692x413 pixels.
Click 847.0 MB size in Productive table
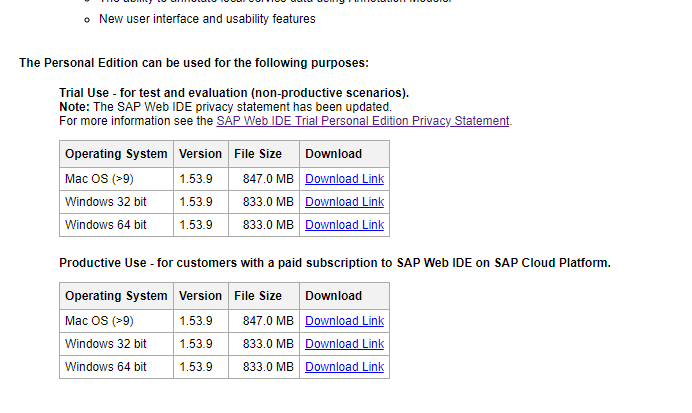pyautogui.click(x=268, y=321)
